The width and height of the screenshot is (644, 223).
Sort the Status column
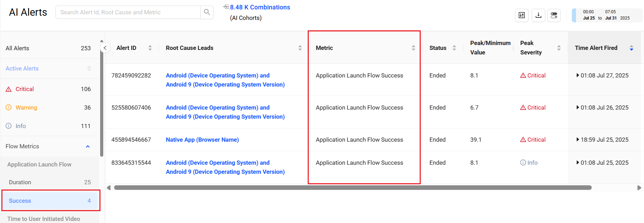(x=454, y=48)
